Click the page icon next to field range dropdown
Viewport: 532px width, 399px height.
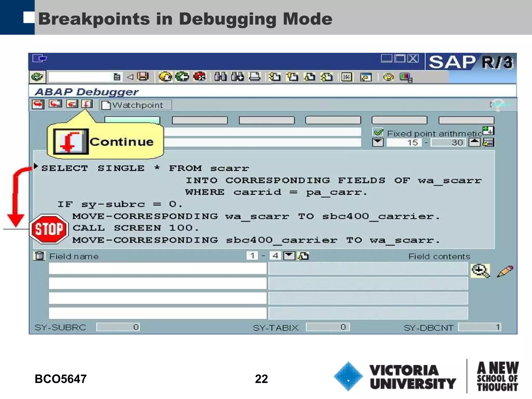[303, 256]
